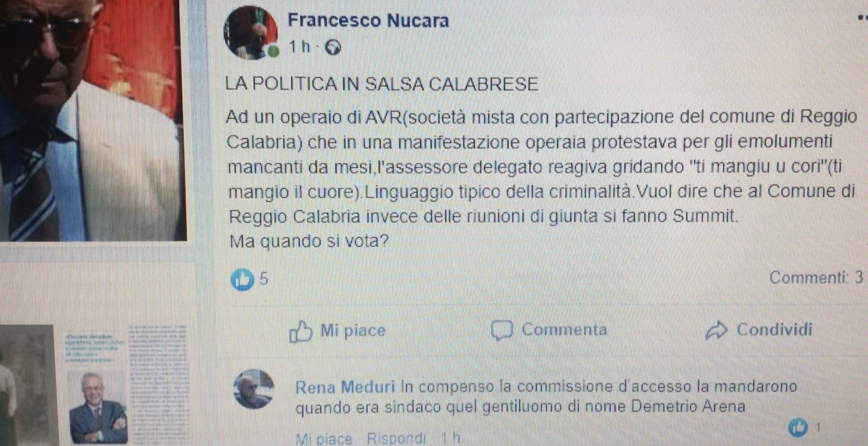Click the Condividi button
The width and height of the screenshot is (868, 446).
(759, 331)
